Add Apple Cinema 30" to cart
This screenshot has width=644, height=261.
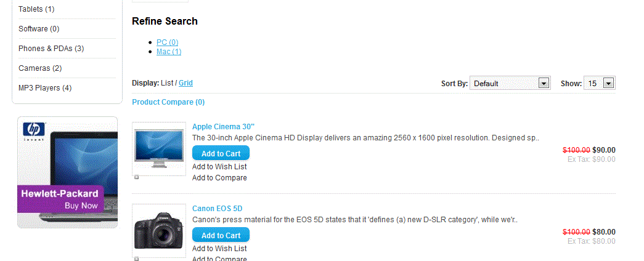click(x=221, y=153)
